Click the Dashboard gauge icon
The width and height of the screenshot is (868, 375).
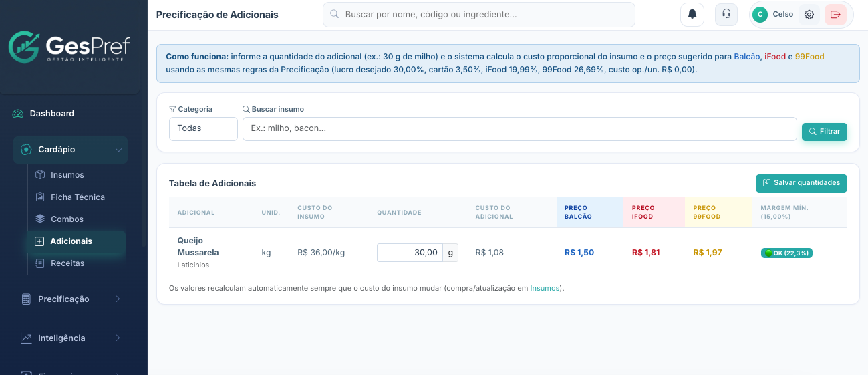pos(18,114)
